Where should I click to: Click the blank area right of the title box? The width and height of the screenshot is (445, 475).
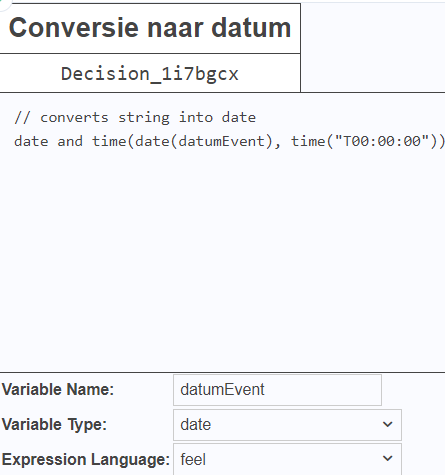(x=373, y=48)
